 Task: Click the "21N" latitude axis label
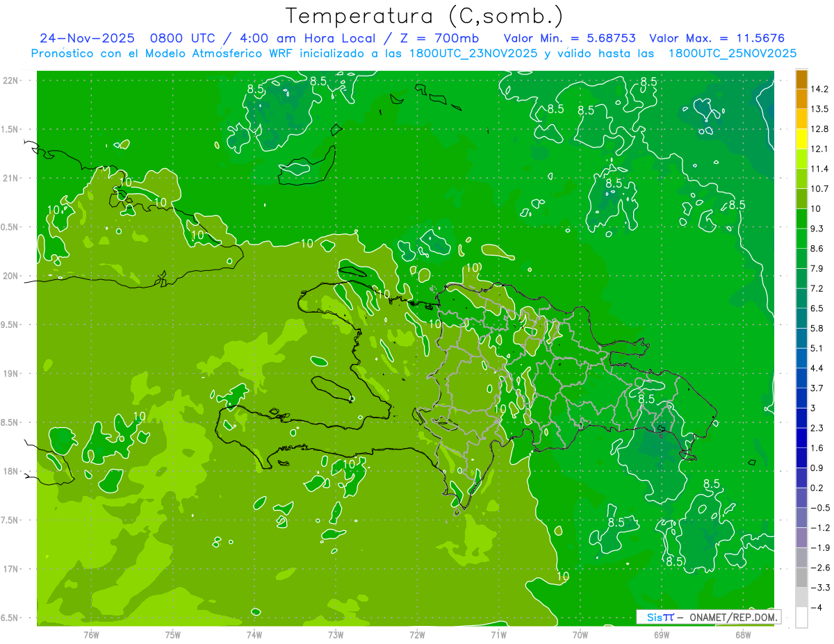pos(11,178)
